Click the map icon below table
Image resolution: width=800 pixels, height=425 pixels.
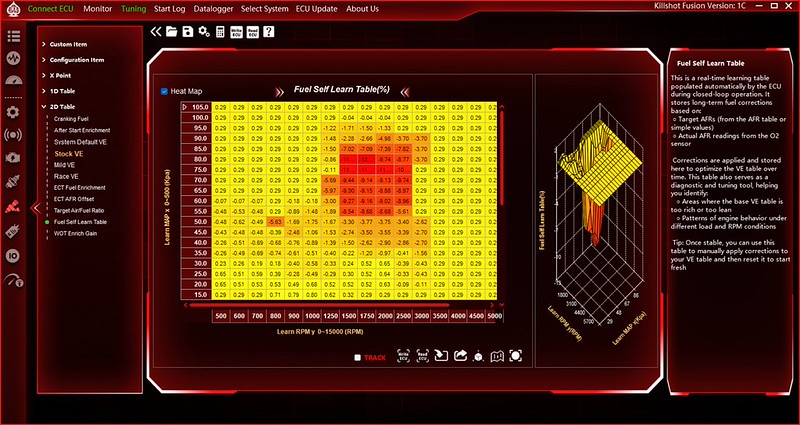[x=497, y=356]
